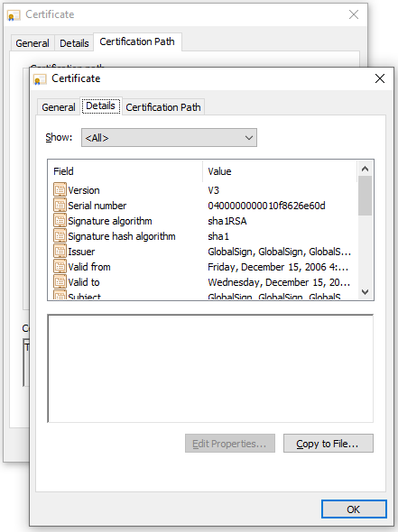Select the Serial number row text
The width and height of the screenshot is (398, 532).
pos(97,206)
